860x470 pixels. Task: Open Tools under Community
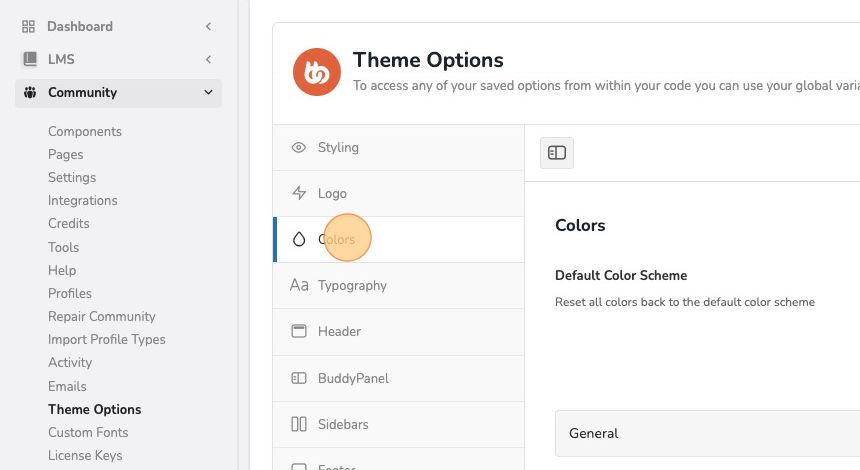point(64,247)
